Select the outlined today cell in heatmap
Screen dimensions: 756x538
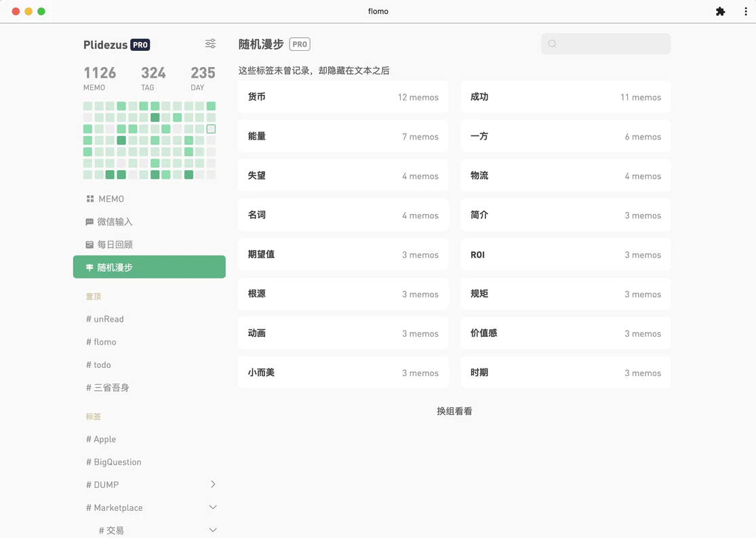211,129
